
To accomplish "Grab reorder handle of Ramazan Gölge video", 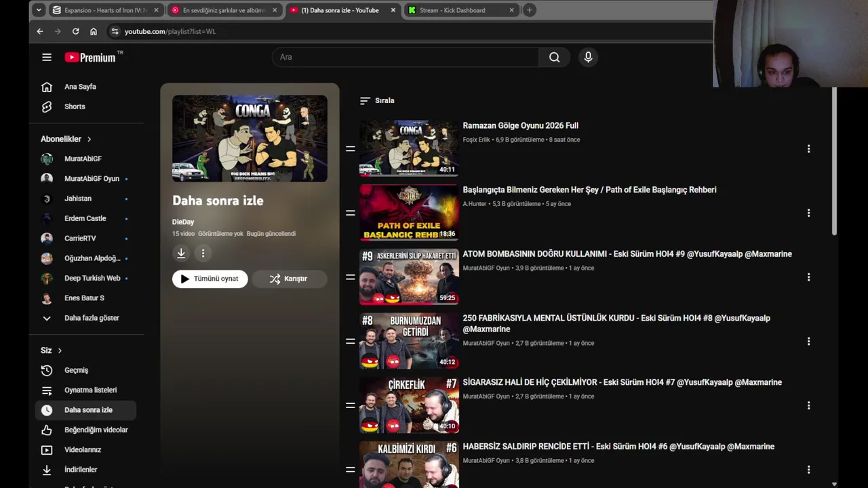I will 351,148.
